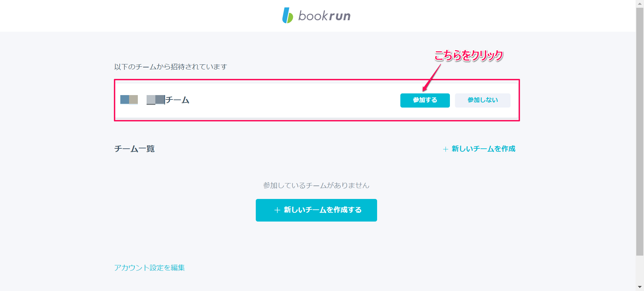
Task: Select the invited チーム name
Action: (x=168, y=100)
